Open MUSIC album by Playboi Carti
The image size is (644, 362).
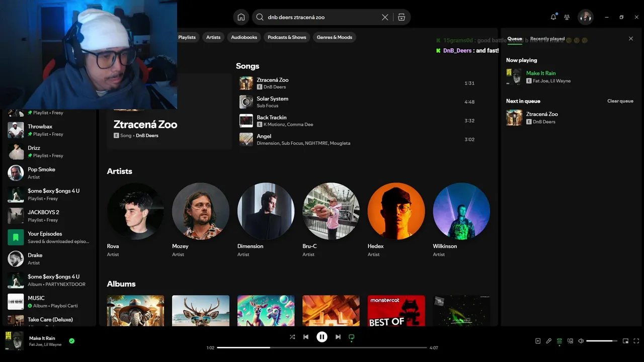pyautogui.click(x=49, y=302)
